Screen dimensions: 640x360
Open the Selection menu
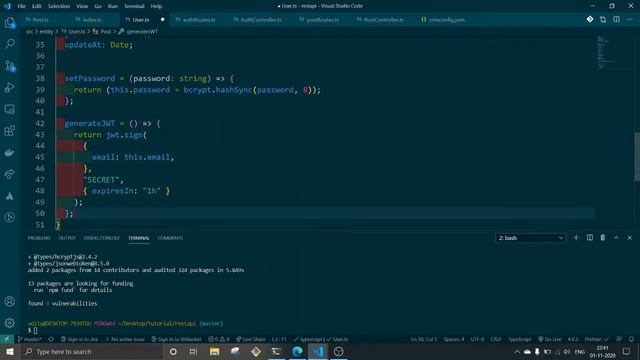pos(59,6)
